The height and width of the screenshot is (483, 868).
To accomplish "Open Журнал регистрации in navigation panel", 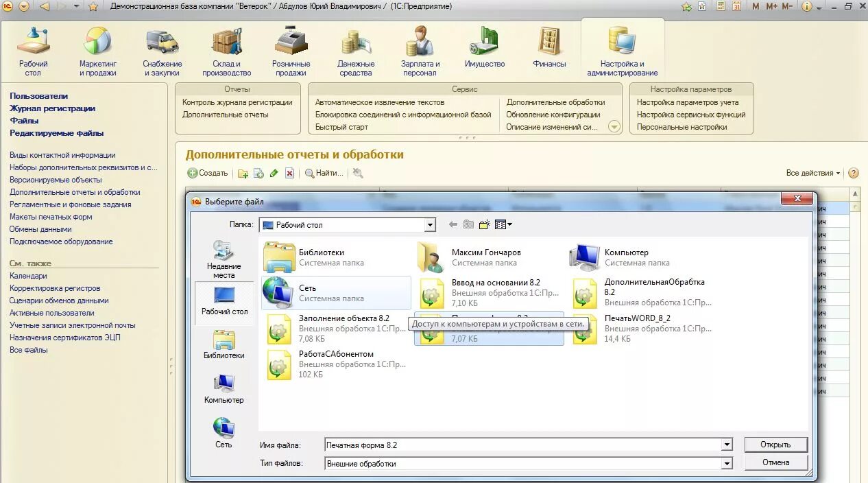I will [52, 108].
